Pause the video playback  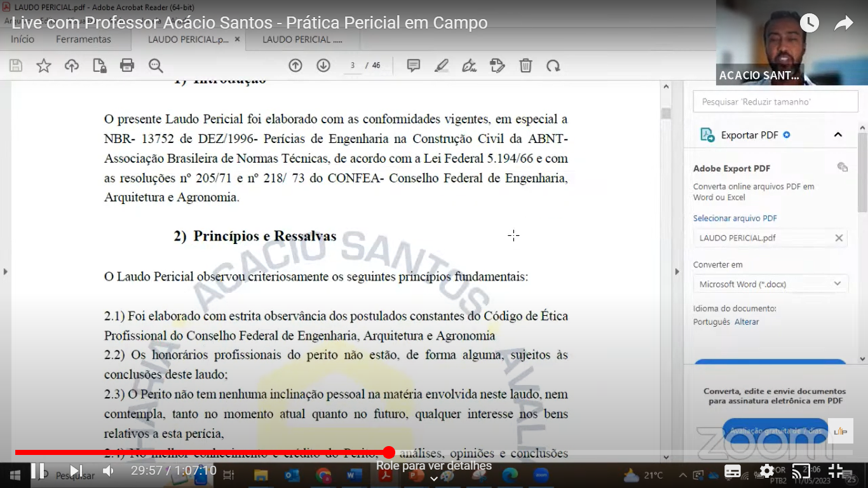pos(37,471)
